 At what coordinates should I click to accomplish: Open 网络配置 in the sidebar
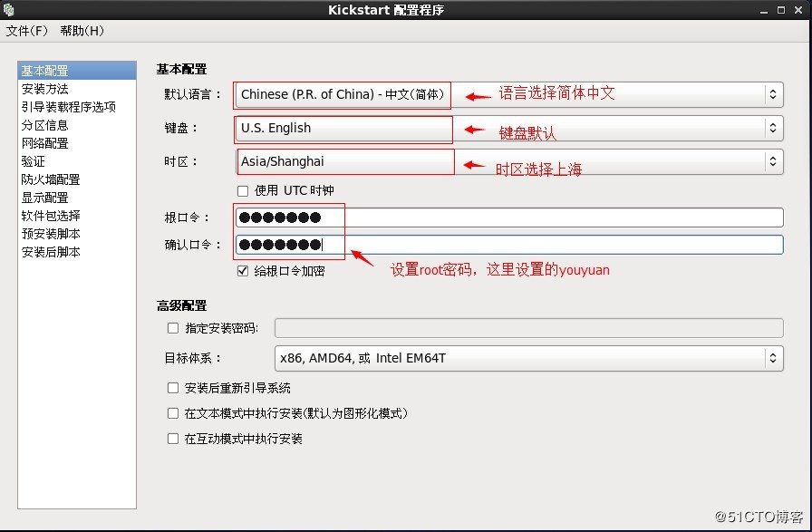coord(77,143)
